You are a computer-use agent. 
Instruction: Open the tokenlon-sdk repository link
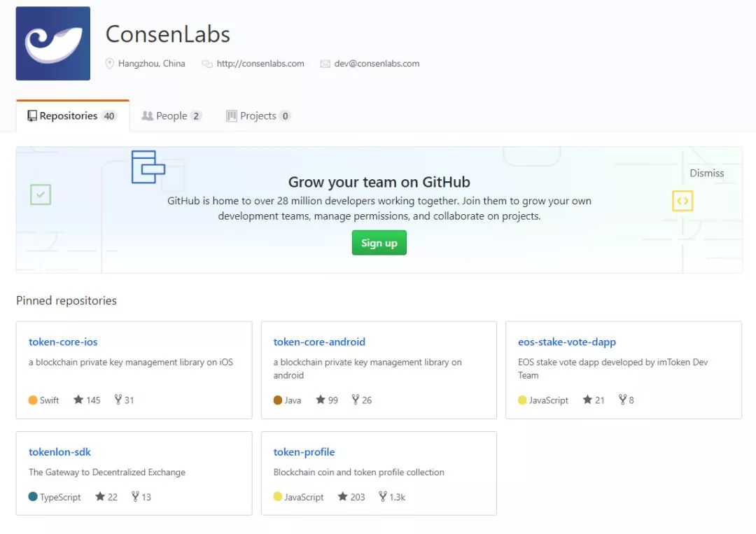click(x=59, y=452)
